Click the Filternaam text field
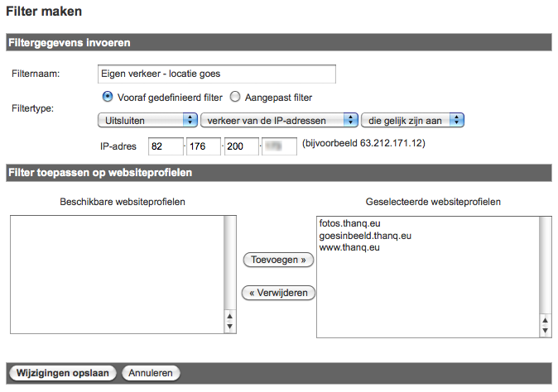This screenshot has width=558, height=392. click(x=216, y=74)
